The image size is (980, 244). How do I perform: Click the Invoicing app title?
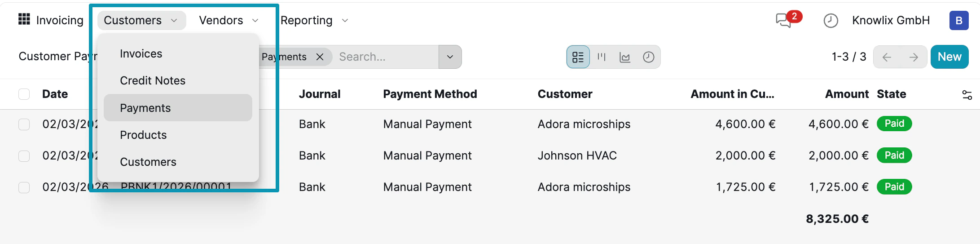coord(60,21)
